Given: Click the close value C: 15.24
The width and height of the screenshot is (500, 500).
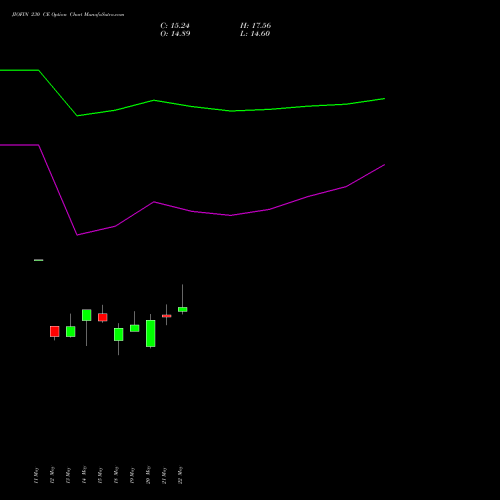Looking at the screenshot, I should click(175, 26).
